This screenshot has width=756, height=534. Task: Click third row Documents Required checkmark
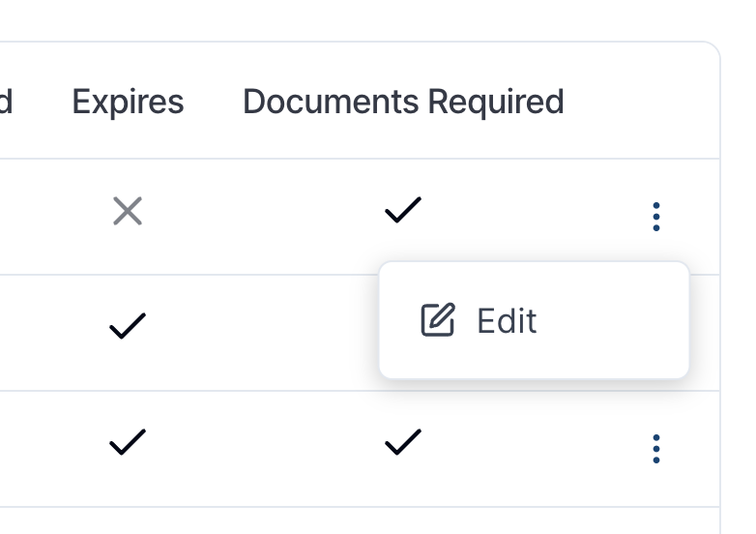[403, 442]
